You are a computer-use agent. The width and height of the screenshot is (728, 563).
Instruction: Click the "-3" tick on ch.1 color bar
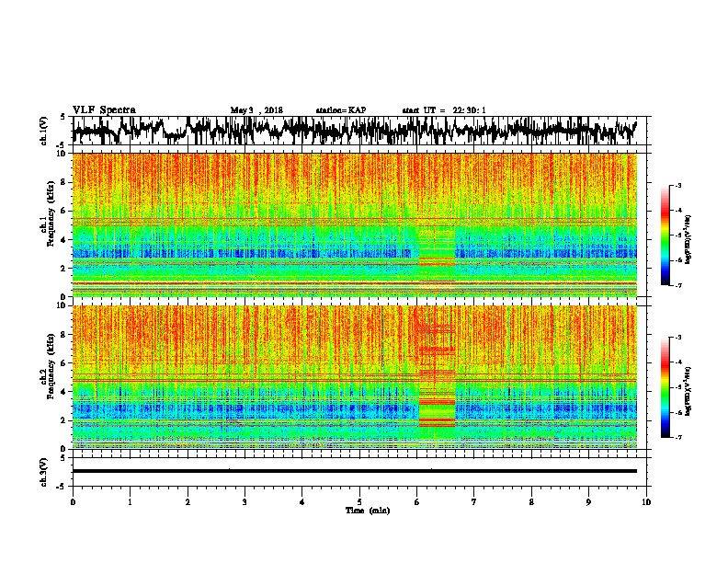[x=677, y=186]
